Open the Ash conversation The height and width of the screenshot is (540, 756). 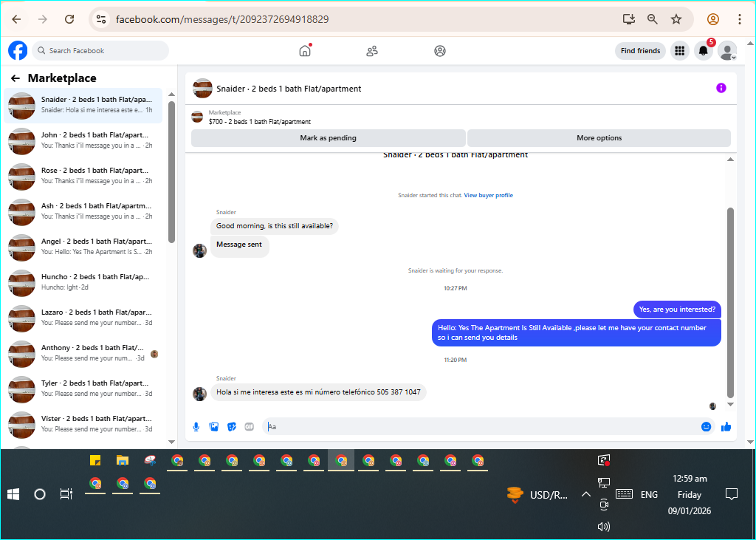click(x=83, y=212)
